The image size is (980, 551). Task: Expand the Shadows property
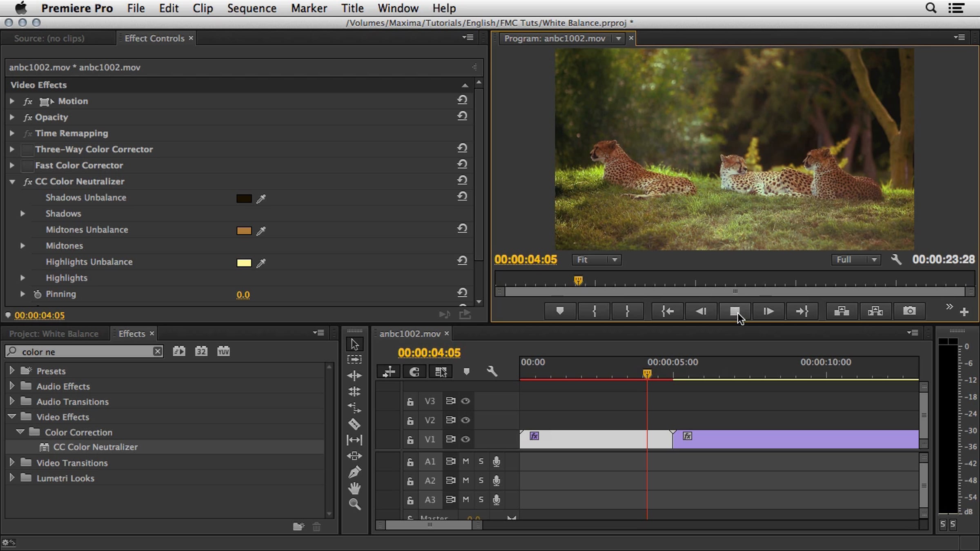click(x=22, y=213)
